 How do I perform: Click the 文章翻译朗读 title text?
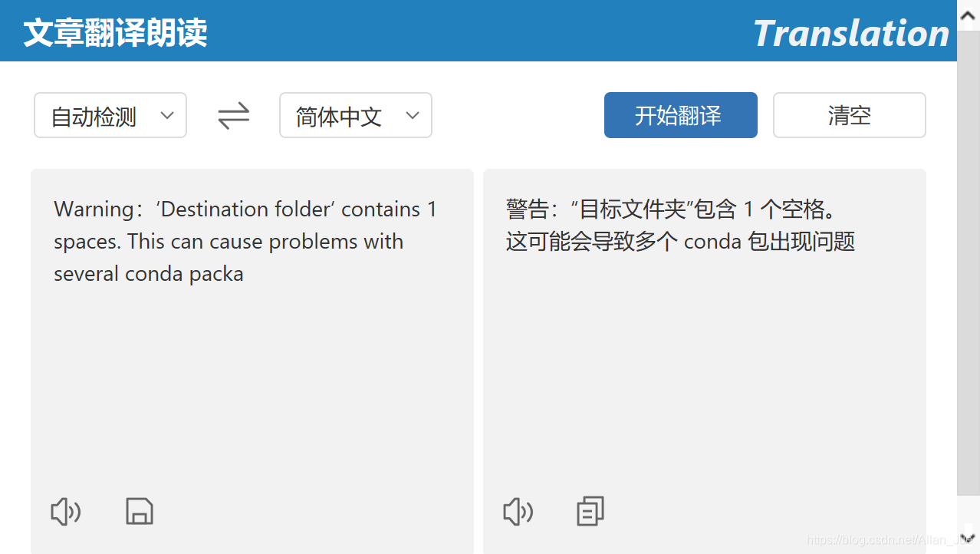point(113,33)
